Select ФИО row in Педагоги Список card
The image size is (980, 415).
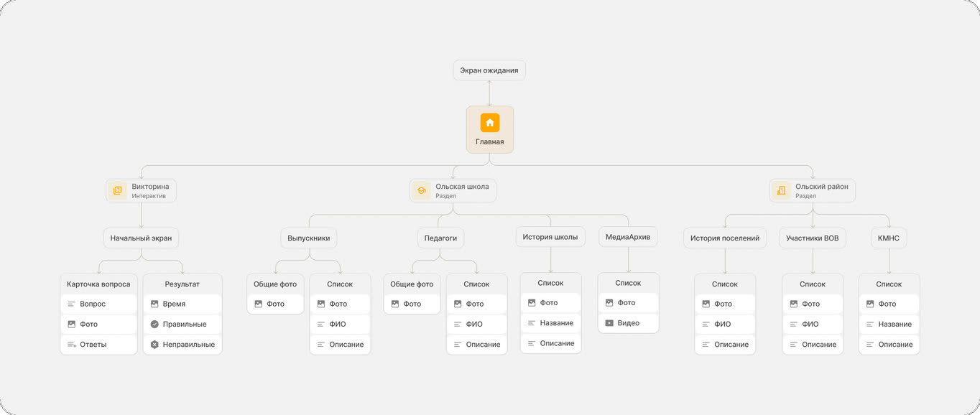coord(476,324)
